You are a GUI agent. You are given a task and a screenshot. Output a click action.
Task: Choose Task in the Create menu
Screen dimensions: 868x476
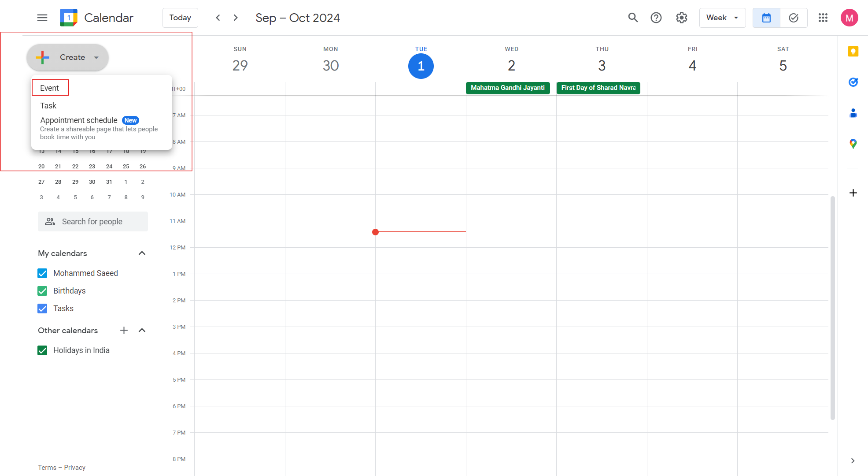click(48, 106)
